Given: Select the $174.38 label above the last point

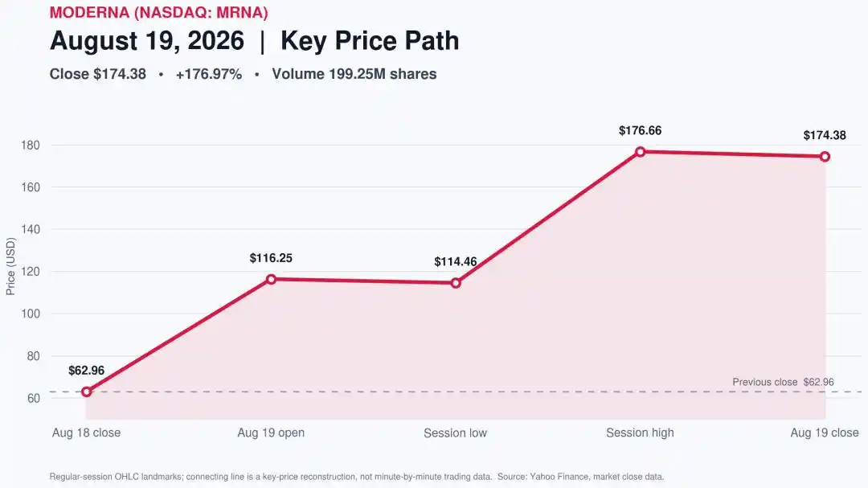Looking at the screenshot, I should pos(825,135).
